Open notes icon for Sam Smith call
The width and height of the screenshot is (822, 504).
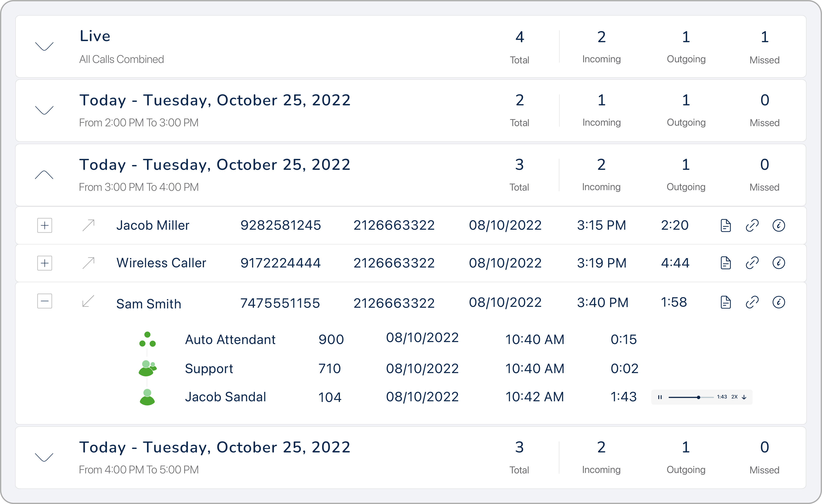tap(726, 302)
